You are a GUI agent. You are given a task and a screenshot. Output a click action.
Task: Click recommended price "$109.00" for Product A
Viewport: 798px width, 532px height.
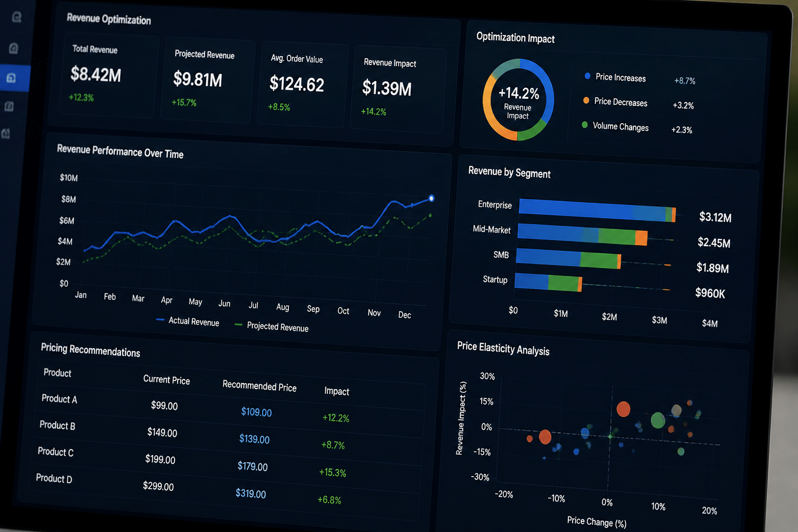[x=257, y=412]
